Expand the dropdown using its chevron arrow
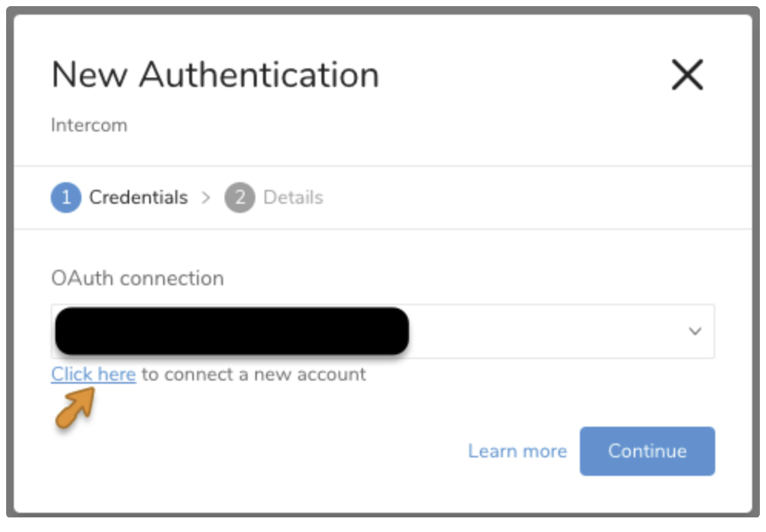 [x=695, y=331]
